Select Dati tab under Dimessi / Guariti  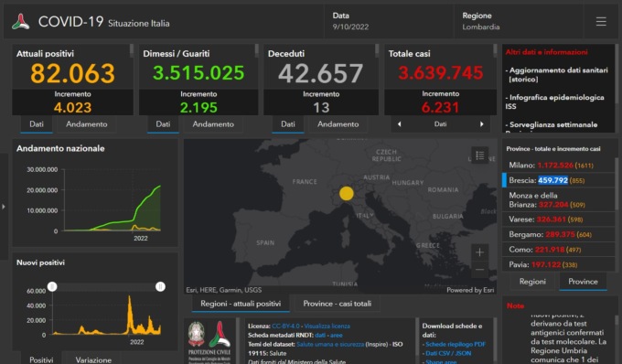(163, 124)
